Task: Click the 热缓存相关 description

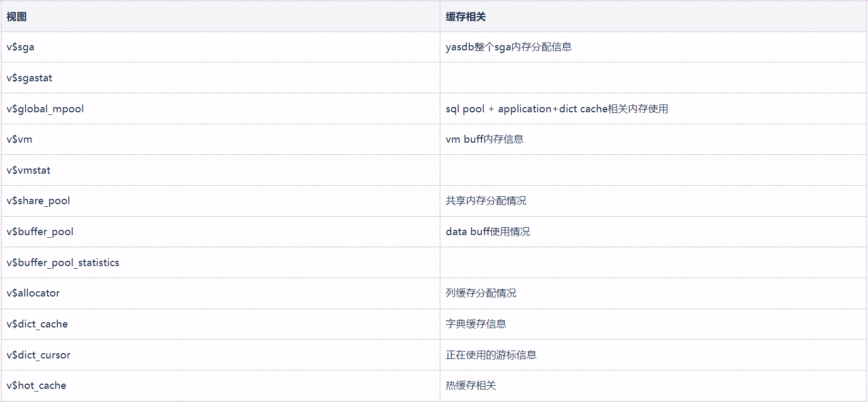Action: 471,386
